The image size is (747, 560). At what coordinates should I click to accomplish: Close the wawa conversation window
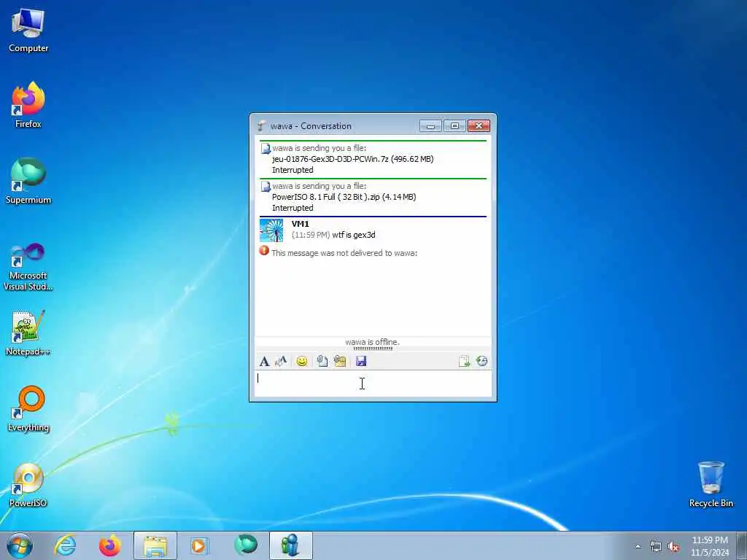[x=479, y=125]
